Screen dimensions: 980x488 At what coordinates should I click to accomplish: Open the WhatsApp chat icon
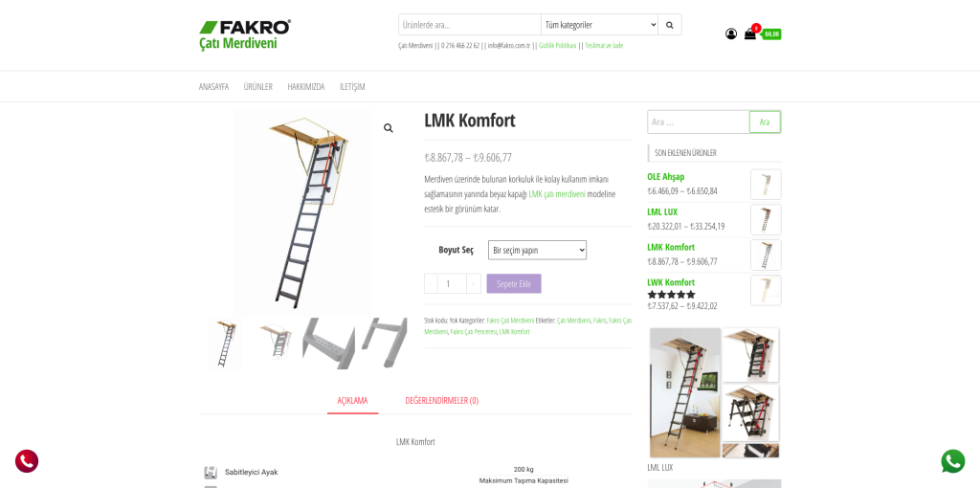click(x=952, y=461)
